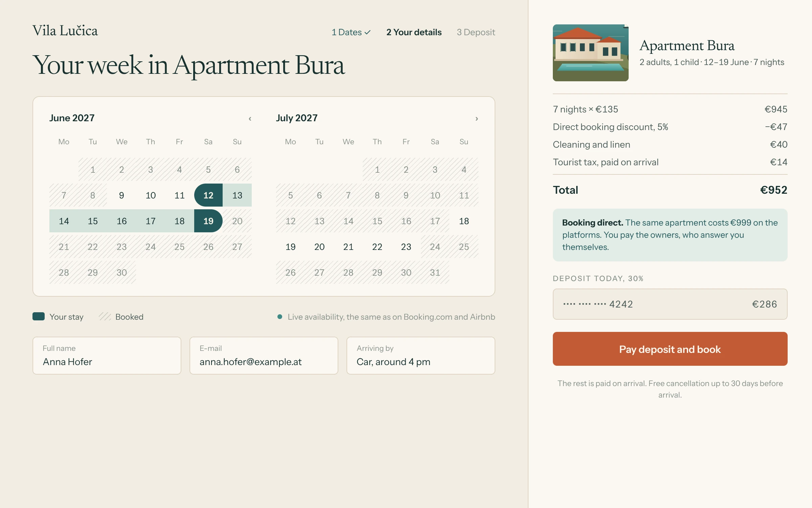Open step 2 Your details tab
The width and height of the screenshot is (812, 508).
pyautogui.click(x=414, y=32)
